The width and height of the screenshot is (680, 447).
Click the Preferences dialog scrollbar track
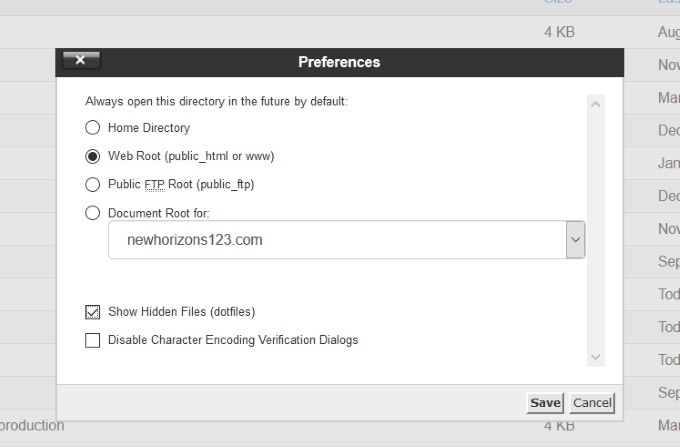pyautogui.click(x=596, y=230)
